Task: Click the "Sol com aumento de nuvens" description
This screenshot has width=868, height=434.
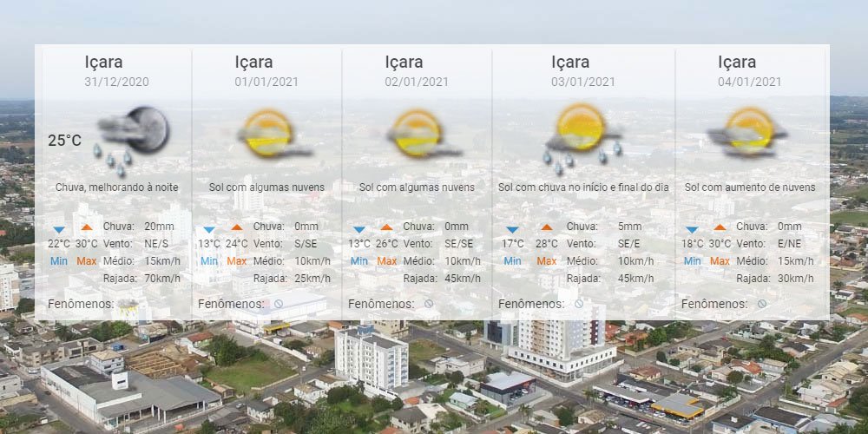Action: point(749,187)
